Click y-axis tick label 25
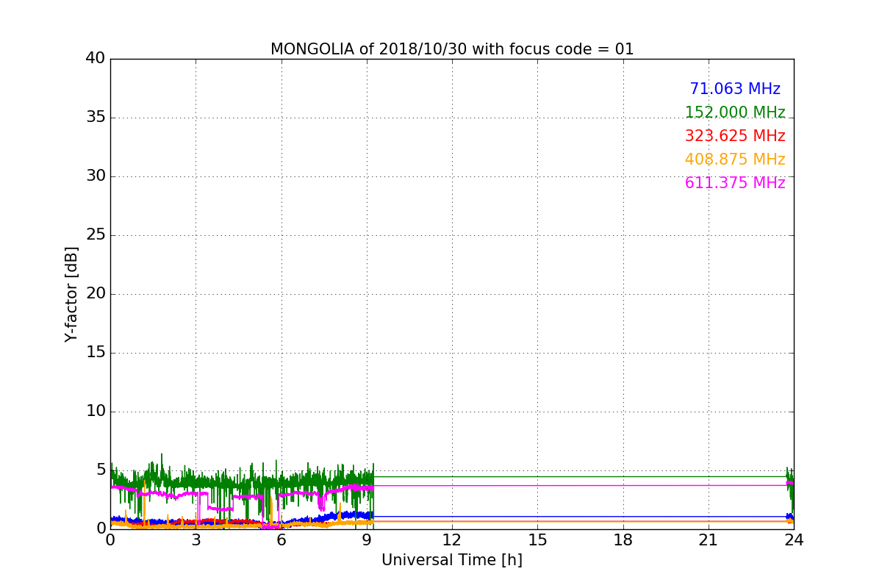 click(x=95, y=234)
